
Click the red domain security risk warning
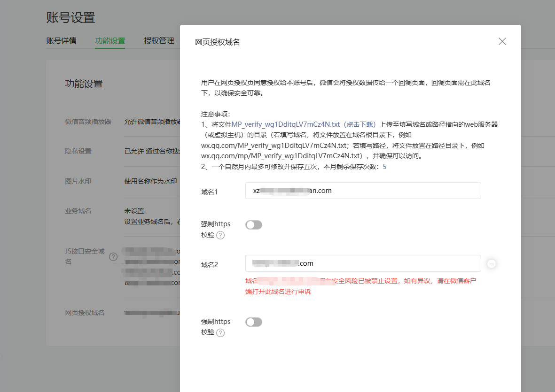point(360,286)
